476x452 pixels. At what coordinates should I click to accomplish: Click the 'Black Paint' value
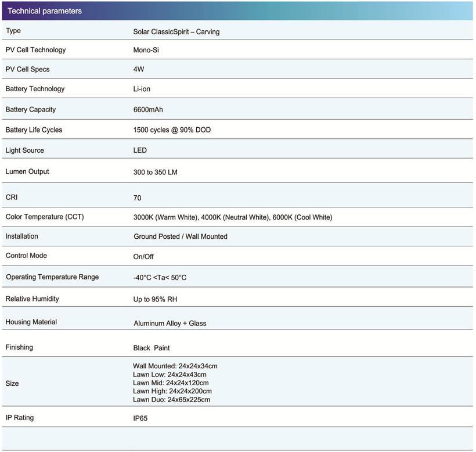(x=152, y=348)
